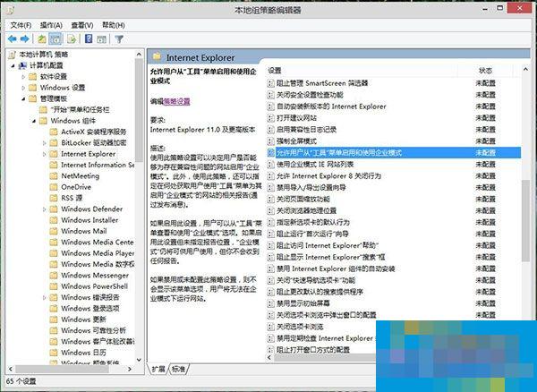Expand the BitLocker 驱动器加密 node
The image size is (537, 392).
tap(44, 143)
